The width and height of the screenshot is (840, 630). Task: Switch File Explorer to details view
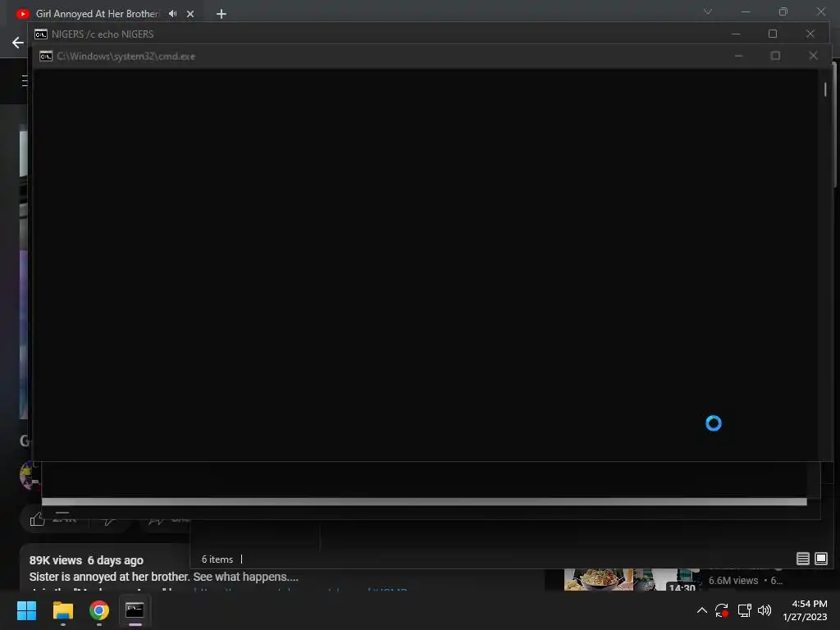[802, 559]
